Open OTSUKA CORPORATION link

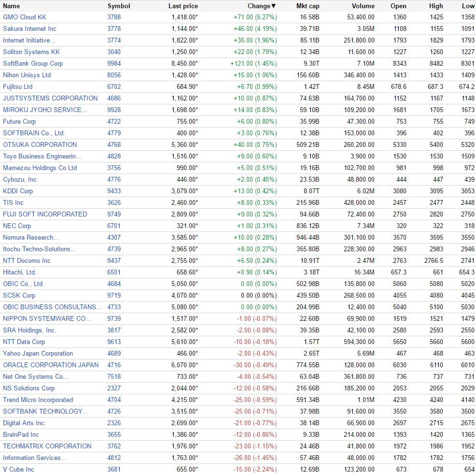[40, 144]
